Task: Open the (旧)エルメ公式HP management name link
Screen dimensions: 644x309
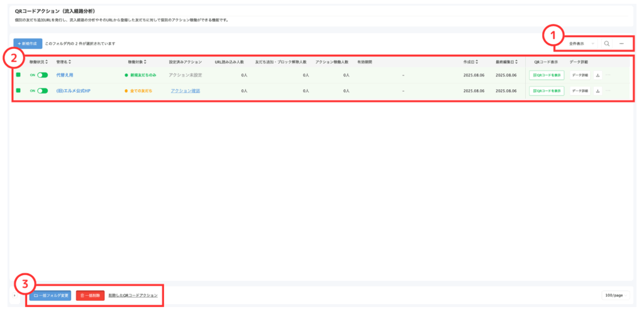Action: click(x=73, y=90)
